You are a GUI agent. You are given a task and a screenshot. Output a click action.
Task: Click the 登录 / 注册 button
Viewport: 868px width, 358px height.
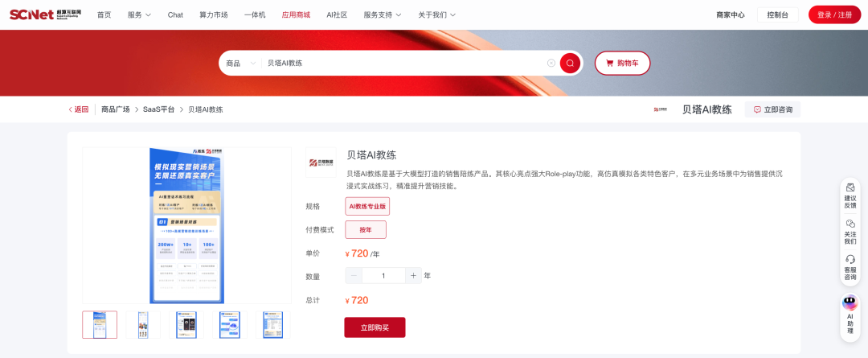click(835, 15)
